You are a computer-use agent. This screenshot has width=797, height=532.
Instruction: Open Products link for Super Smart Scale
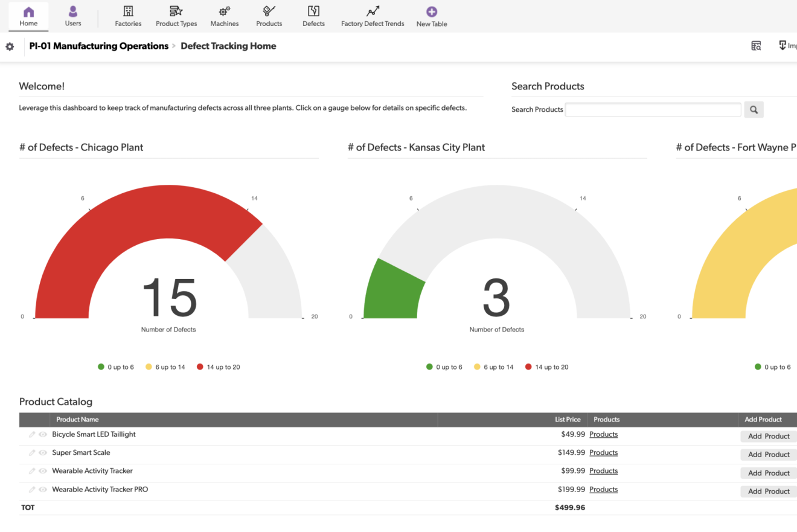[603, 453]
